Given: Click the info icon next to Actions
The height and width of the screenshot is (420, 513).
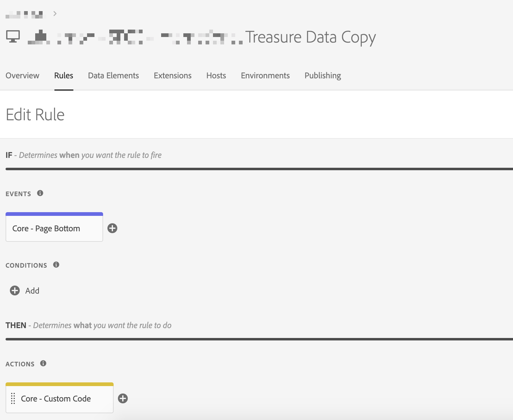Looking at the screenshot, I should pyautogui.click(x=43, y=364).
